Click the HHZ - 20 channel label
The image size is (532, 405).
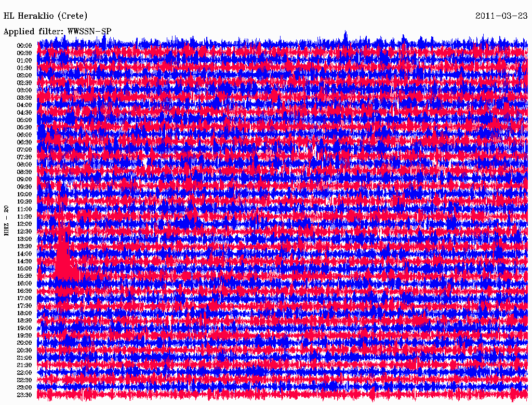point(6,221)
